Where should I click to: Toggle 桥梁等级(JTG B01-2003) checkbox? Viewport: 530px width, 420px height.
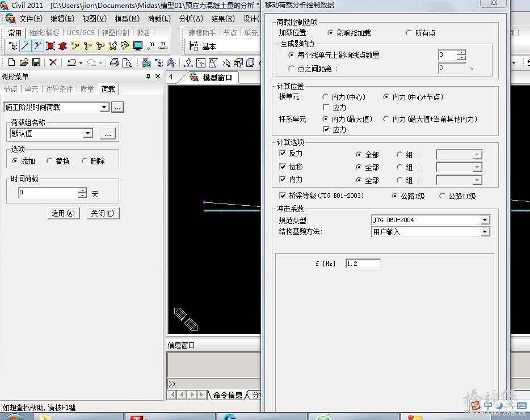[x=283, y=196]
